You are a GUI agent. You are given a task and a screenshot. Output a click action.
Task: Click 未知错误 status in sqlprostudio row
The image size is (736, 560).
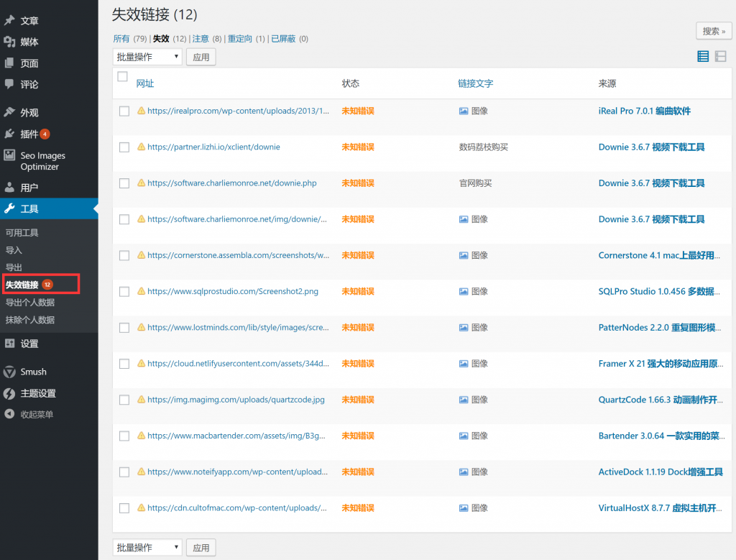coord(358,291)
